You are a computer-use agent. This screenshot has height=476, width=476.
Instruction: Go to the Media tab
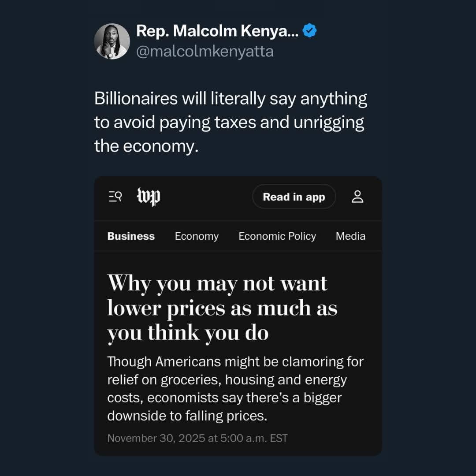[x=350, y=236]
